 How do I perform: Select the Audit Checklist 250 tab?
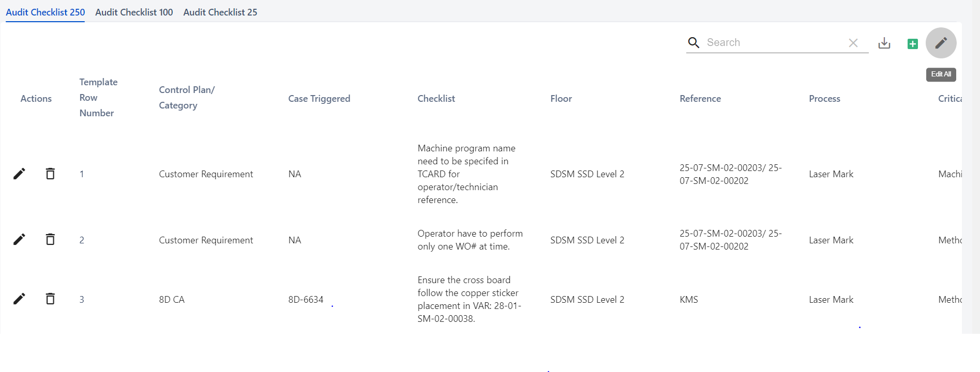click(x=44, y=12)
